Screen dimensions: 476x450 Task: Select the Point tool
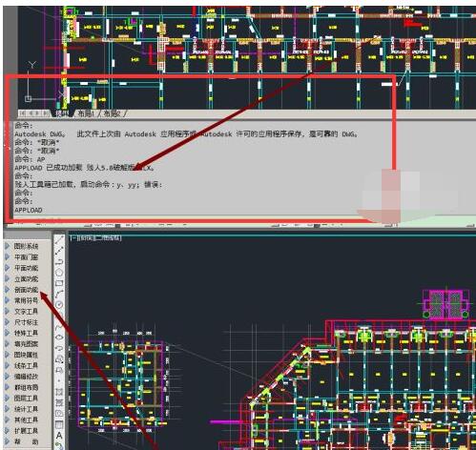[59, 380]
